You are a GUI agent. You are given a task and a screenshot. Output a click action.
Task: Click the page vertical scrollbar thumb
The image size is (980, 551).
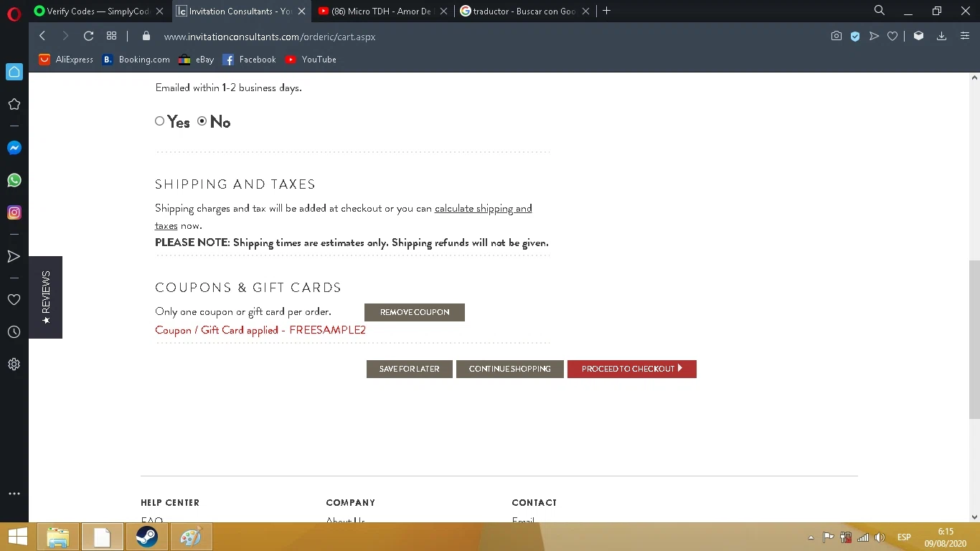[974, 339]
